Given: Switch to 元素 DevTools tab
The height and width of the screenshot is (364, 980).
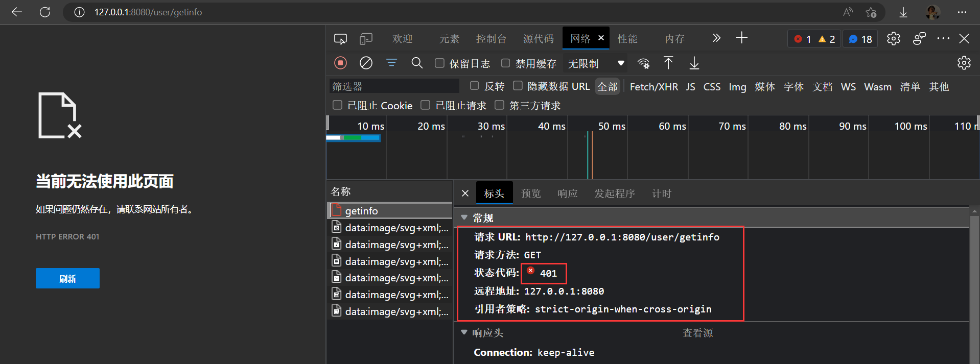Looking at the screenshot, I should pyautogui.click(x=449, y=39).
